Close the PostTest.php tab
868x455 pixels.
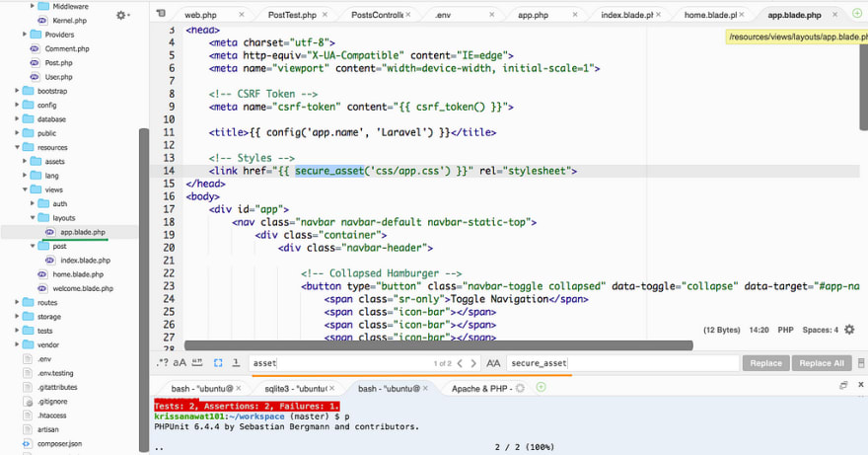coord(325,15)
